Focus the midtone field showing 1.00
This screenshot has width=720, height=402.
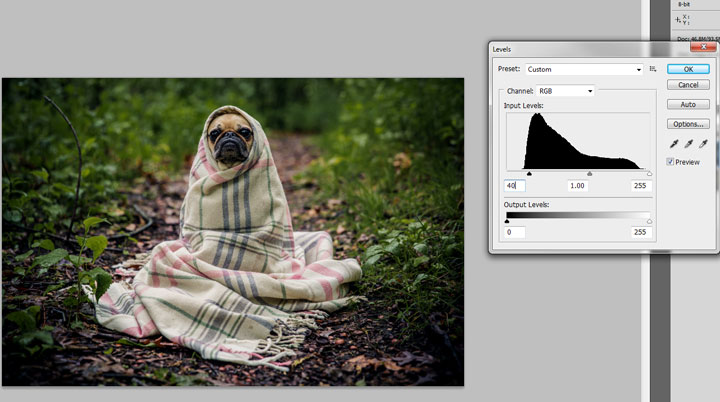pos(577,186)
